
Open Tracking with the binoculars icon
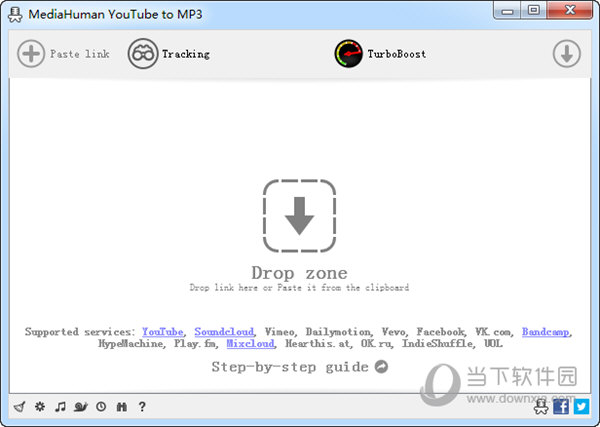click(143, 54)
